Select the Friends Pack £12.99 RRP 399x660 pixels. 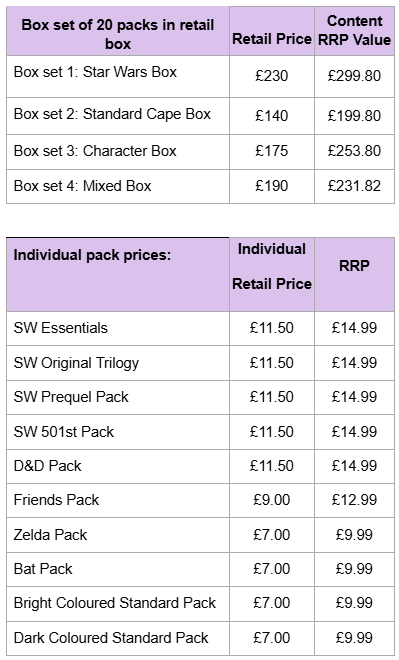[354, 500]
